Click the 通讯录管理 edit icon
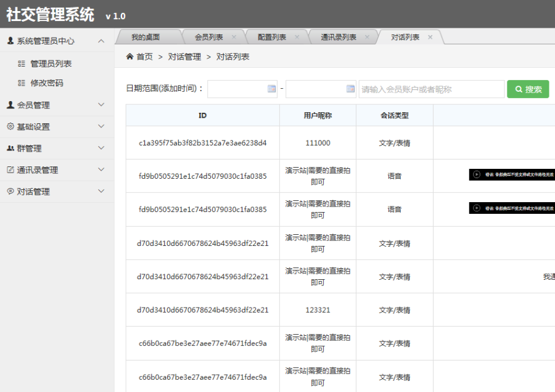 coord(10,170)
